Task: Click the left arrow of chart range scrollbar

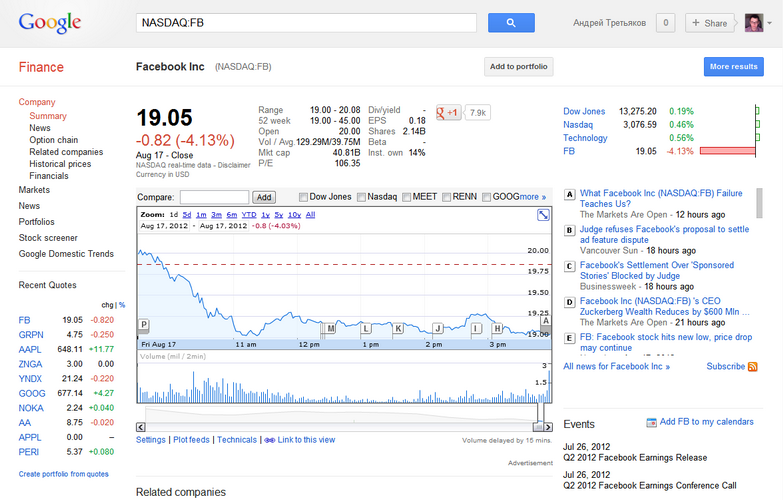Action: 141,427
